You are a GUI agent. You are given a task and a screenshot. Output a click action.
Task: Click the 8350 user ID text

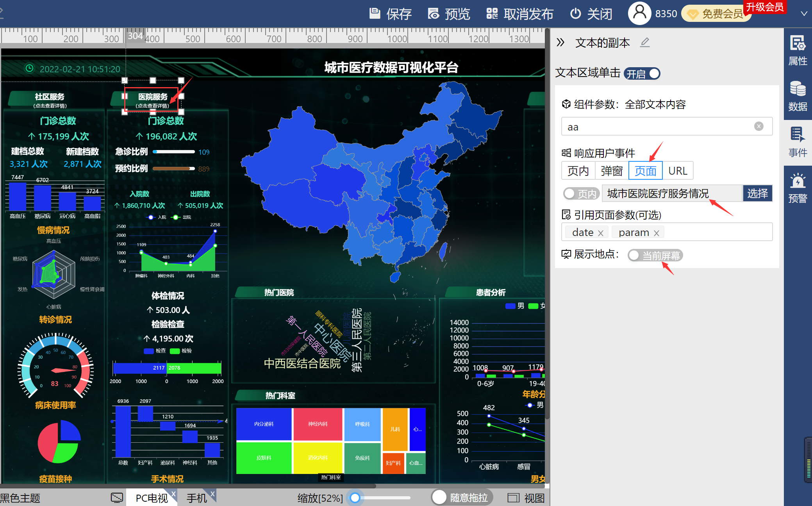[x=666, y=14]
